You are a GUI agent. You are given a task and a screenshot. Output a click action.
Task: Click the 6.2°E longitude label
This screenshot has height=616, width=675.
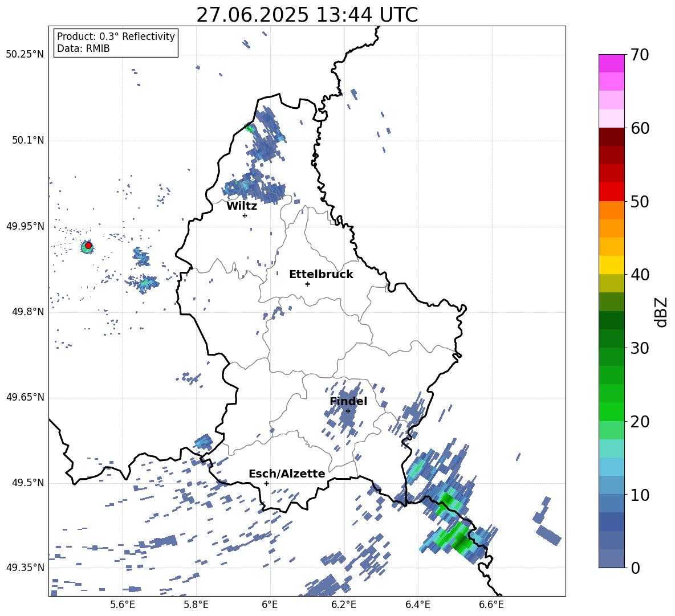(344, 605)
